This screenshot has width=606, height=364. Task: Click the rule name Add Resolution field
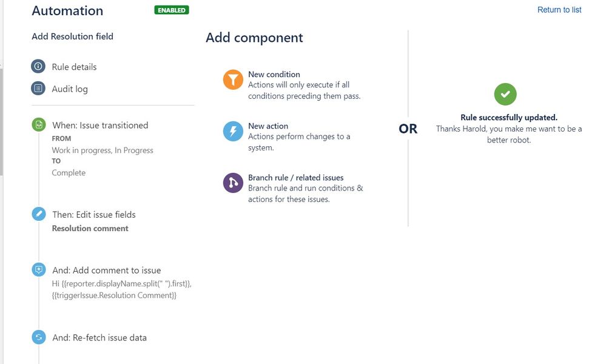click(73, 36)
